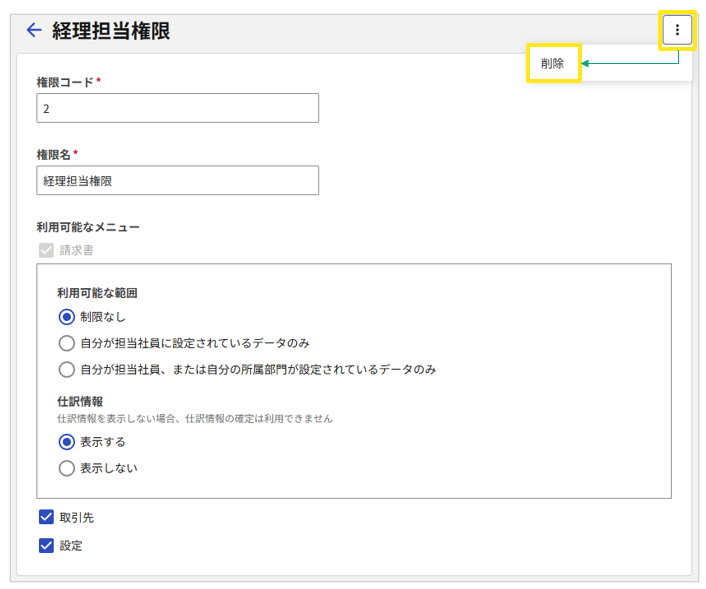Choose 削除 from the dropdown menu
Viewport: 706px width, 589px height.
pyautogui.click(x=552, y=63)
